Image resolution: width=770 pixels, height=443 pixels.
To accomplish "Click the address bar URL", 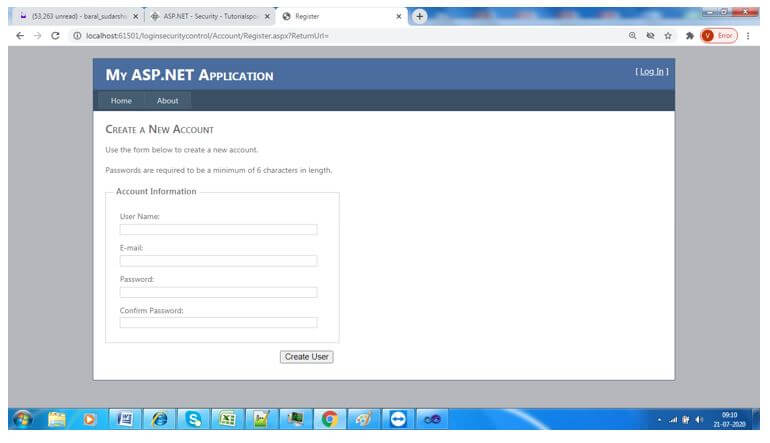I will click(207, 36).
